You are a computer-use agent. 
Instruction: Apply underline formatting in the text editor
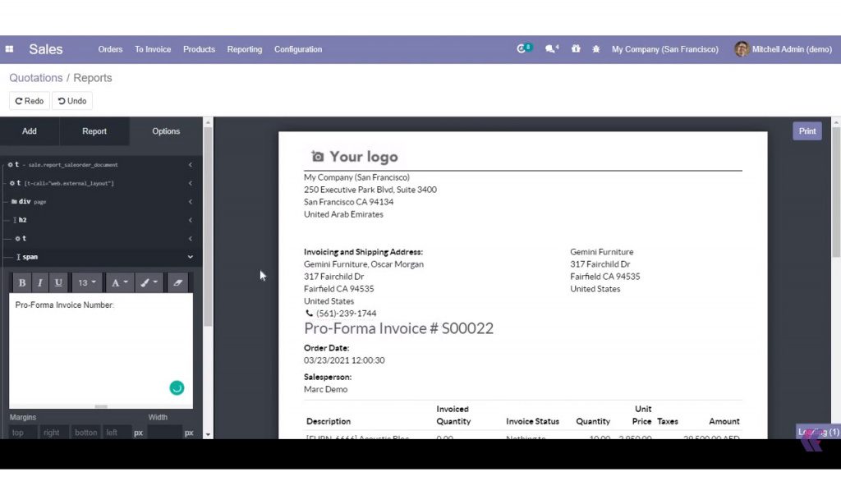pyautogui.click(x=57, y=282)
